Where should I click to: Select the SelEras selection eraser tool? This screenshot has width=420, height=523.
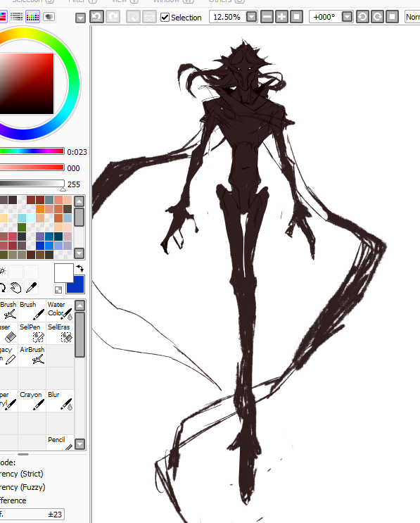coord(60,333)
